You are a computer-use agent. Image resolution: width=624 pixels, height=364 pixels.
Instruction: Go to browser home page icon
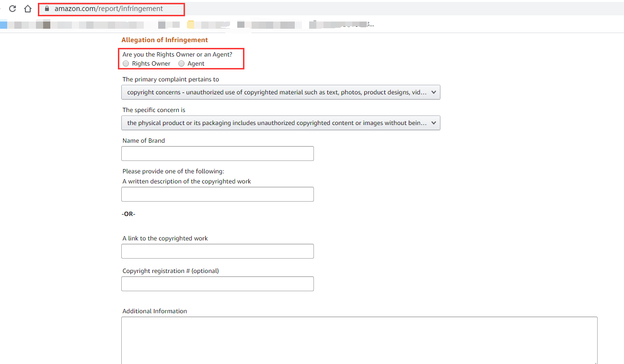tap(28, 9)
